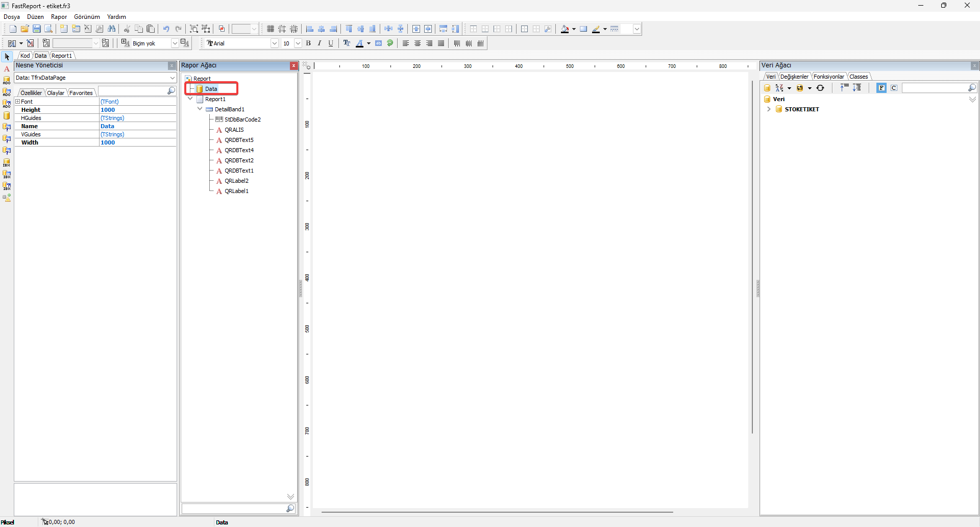The height and width of the screenshot is (527, 980).
Task: Open the Arial font name dropdown
Action: pyautogui.click(x=275, y=43)
